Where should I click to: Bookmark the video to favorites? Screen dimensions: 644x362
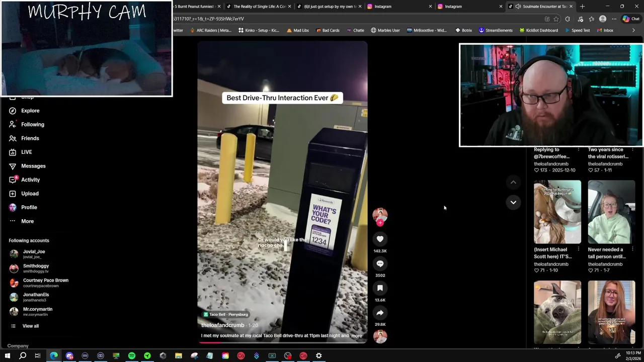point(380,288)
